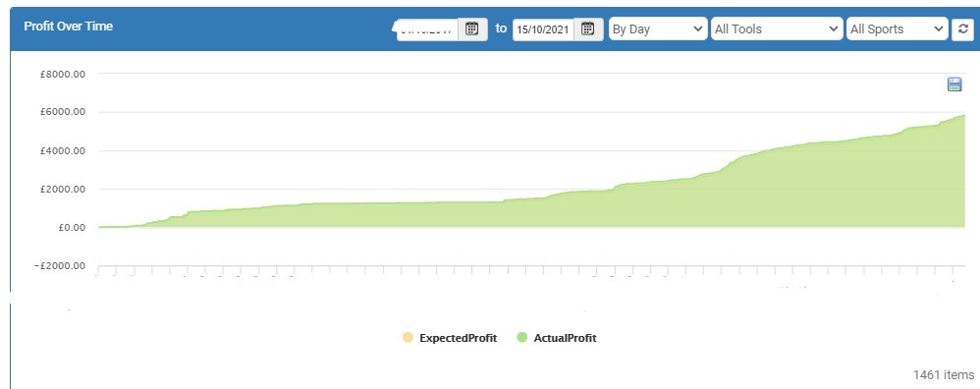Click the Profit Over Time title
This screenshot has height=389, width=980.
tap(68, 27)
